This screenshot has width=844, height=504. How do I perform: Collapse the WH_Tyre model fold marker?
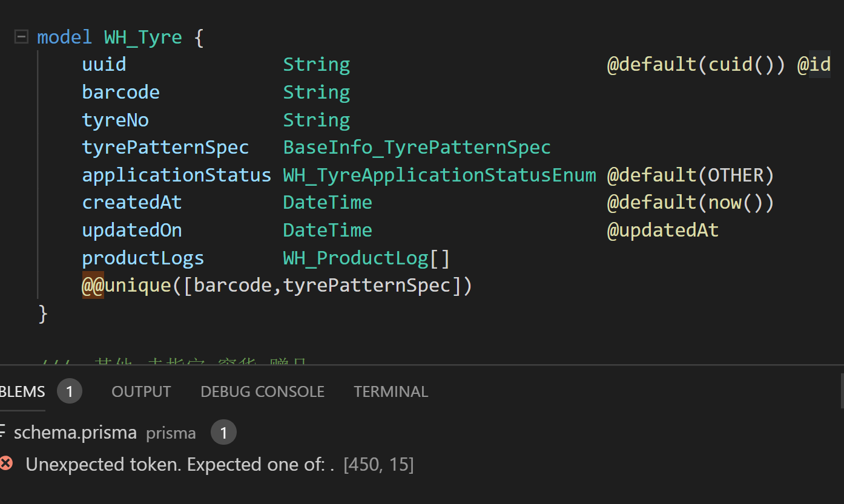click(21, 38)
